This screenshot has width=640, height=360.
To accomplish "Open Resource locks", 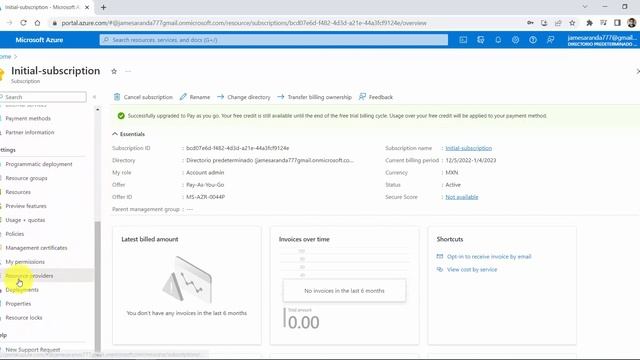I will (24, 318).
